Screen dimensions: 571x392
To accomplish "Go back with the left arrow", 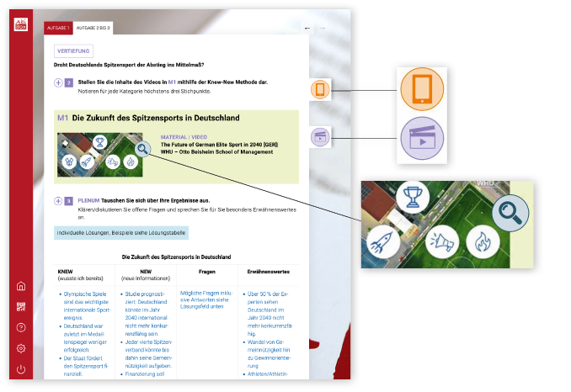I will (307, 29).
